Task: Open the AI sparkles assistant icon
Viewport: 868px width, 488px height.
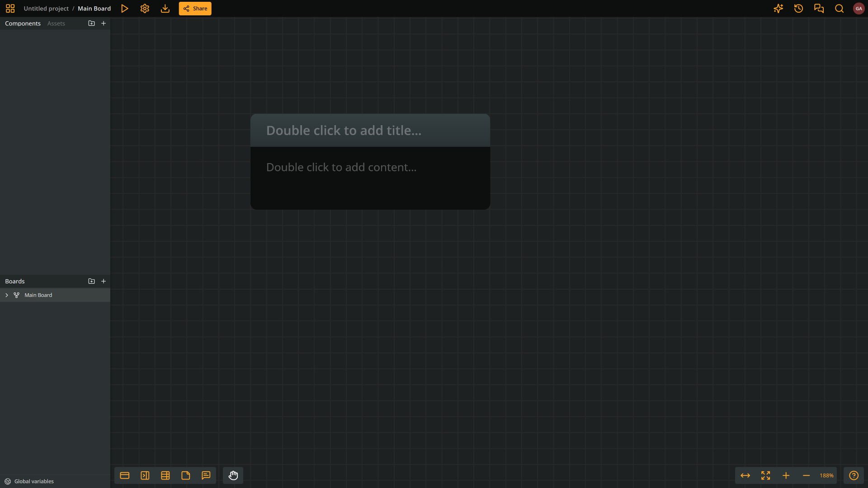Action: [x=778, y=9]
